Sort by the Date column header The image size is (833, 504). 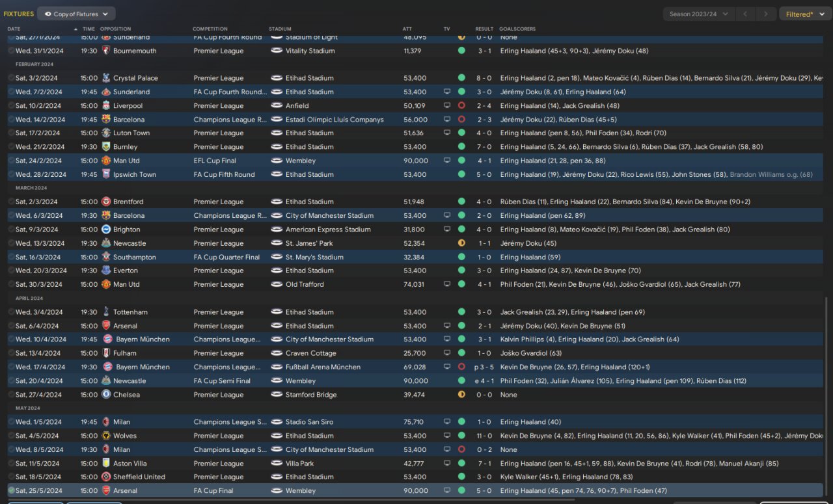(14, 29)
